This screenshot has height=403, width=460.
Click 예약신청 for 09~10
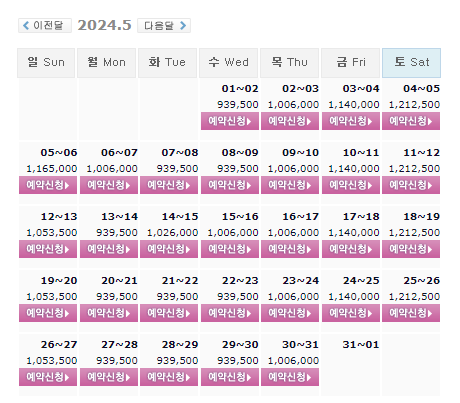tap(290, 185)
